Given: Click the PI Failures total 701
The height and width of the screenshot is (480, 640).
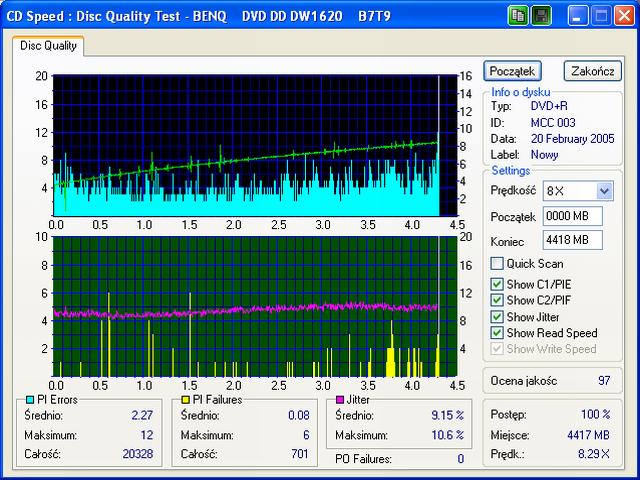Looking at the screenshot, I should [300, 454].
